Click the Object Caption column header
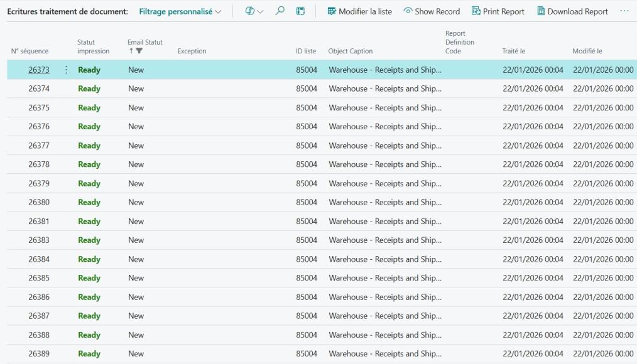 click(x=351, y=51)
